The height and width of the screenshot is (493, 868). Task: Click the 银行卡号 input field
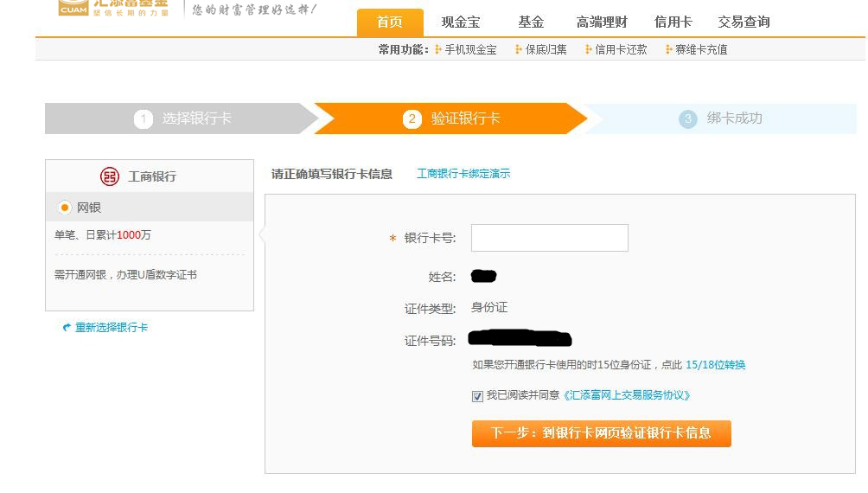click(x=549, y=238)
